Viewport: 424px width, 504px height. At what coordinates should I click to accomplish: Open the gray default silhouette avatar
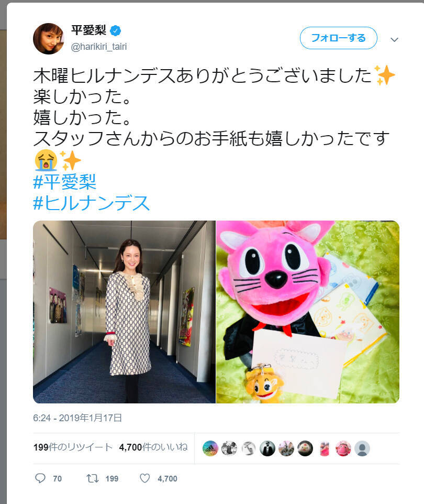tap(362, 448)
